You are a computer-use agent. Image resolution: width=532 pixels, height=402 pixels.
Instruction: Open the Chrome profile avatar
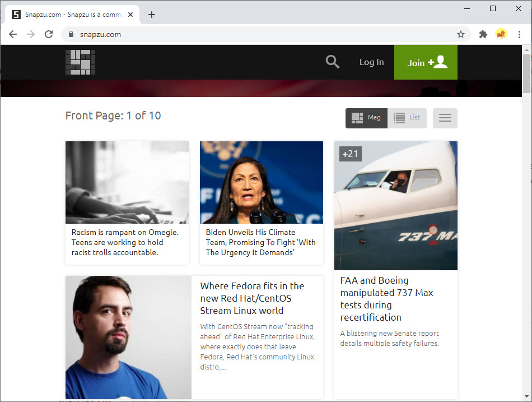click(x=501, y=34)
